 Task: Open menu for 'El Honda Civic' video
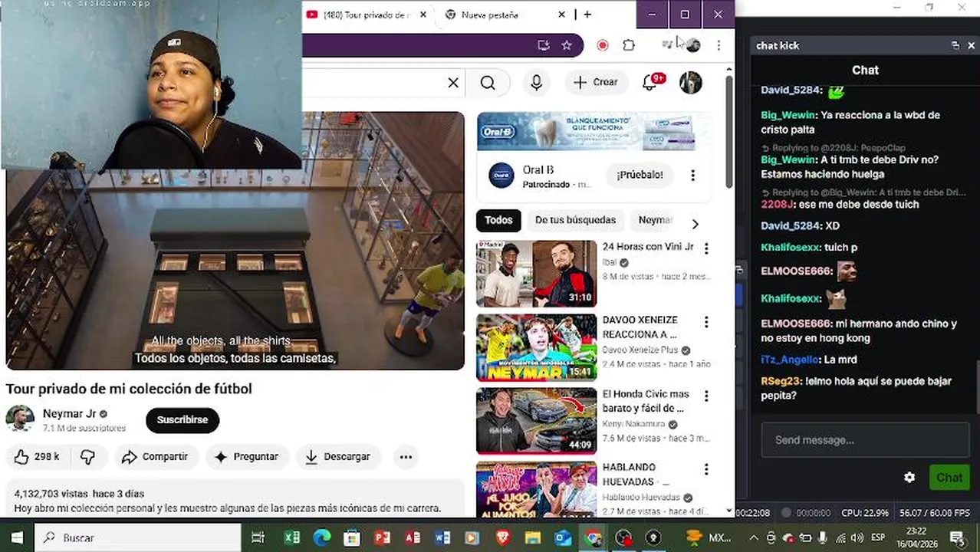point(706,396)
